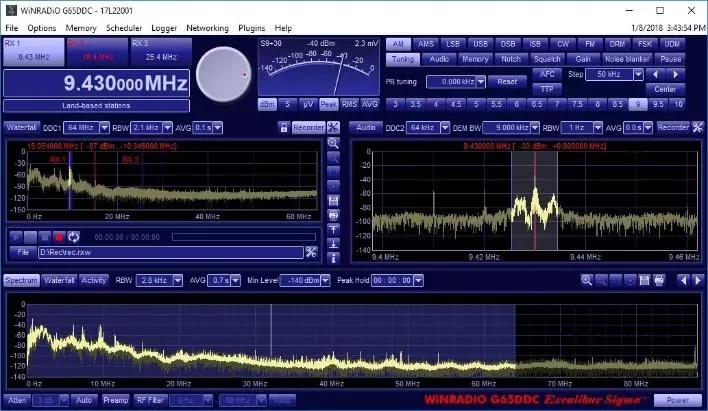This screenshot has width=708, height=411.
Task: Expand the DEM BW 9.000 kHz dropdown
Action: click(x=537, y=127)
